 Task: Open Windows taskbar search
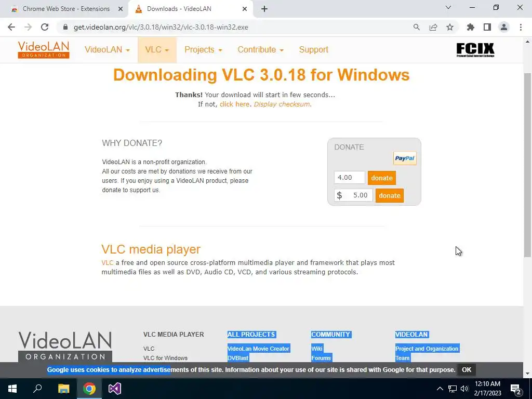(37, 389)
